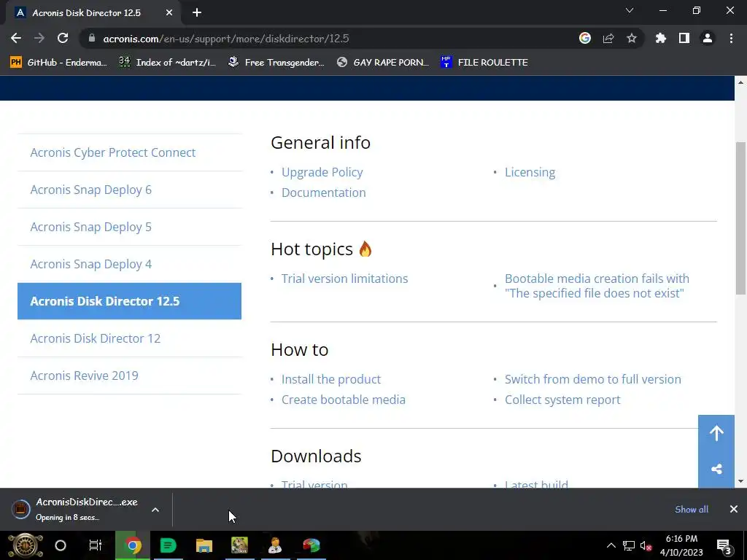
Task: Open network status tray icon
Action: (x=628, y=545)
